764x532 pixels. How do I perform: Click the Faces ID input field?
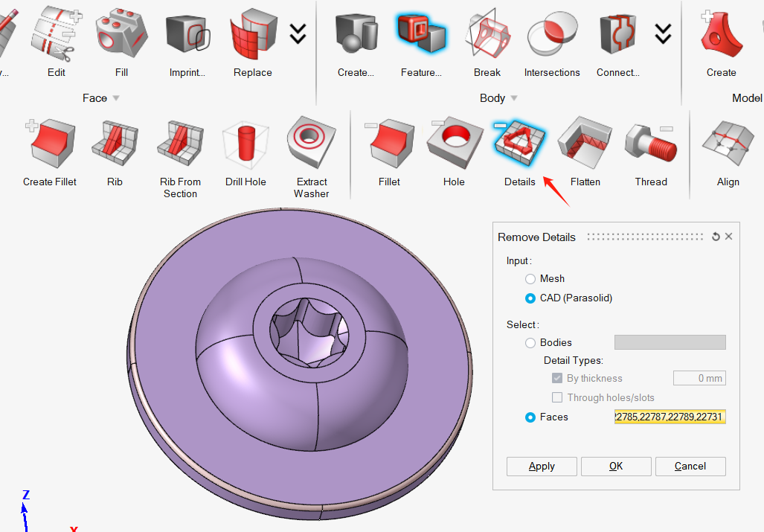670,417
